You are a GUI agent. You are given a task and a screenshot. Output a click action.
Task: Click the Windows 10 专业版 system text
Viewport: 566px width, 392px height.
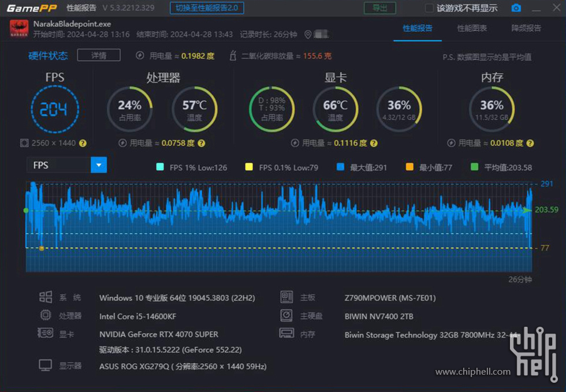click(177, 298)
